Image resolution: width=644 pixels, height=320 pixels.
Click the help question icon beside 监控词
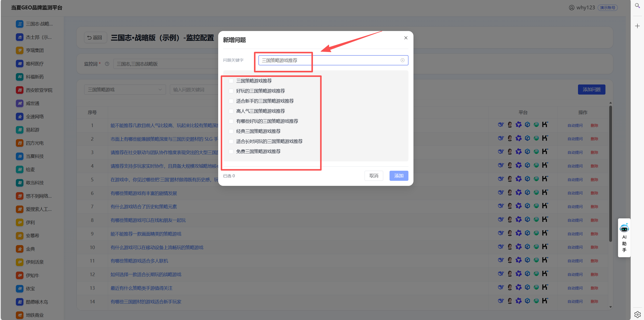pos(107,64)
